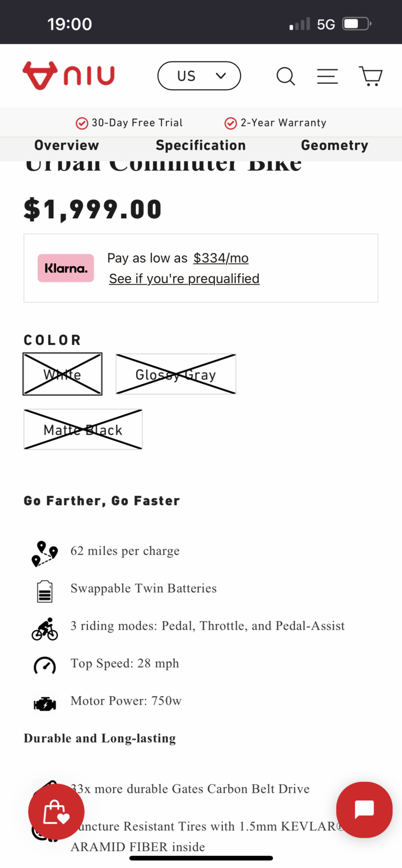Select the White color option
This screenshot has width=402, height=868.
pyautogui.click(x=63, y=374)
